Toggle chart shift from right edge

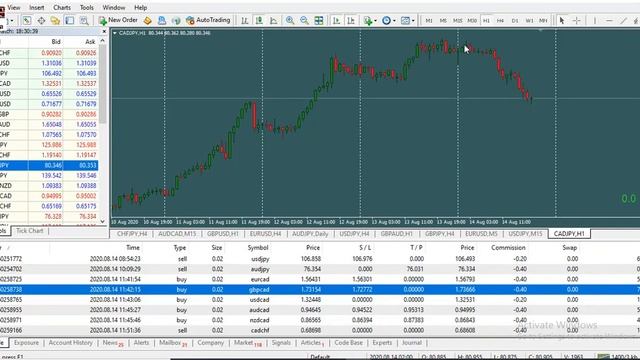351,20
